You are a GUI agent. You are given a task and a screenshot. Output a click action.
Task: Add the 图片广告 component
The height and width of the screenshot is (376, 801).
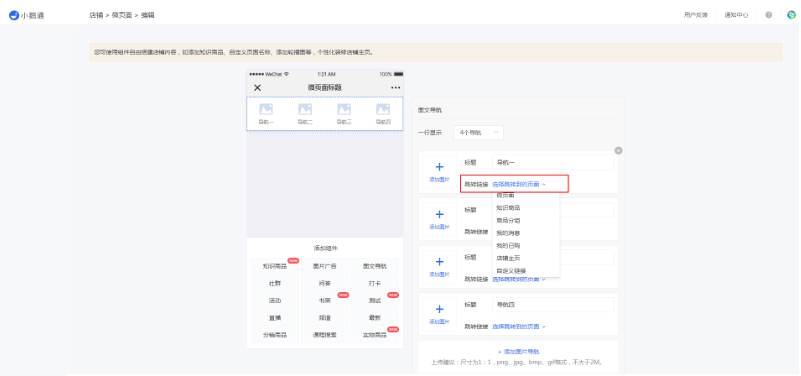[324, 266]
